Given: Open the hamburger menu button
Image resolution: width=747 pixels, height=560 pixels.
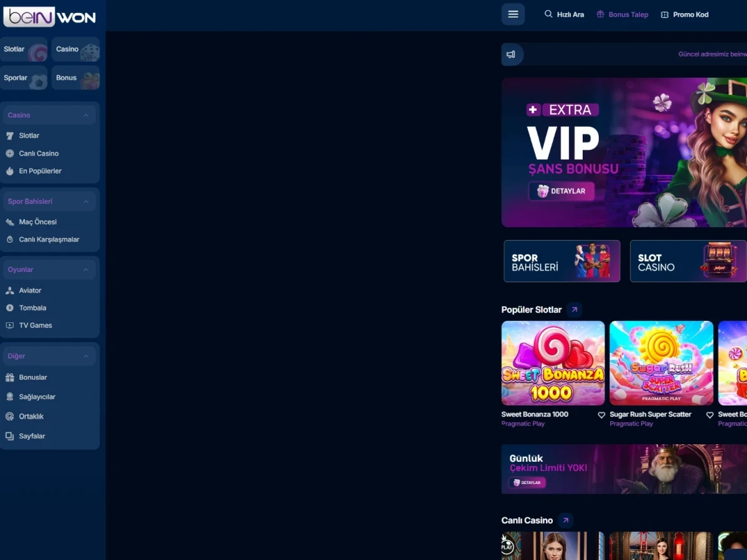Looking at the screenshot, I should tap(513, 14).
